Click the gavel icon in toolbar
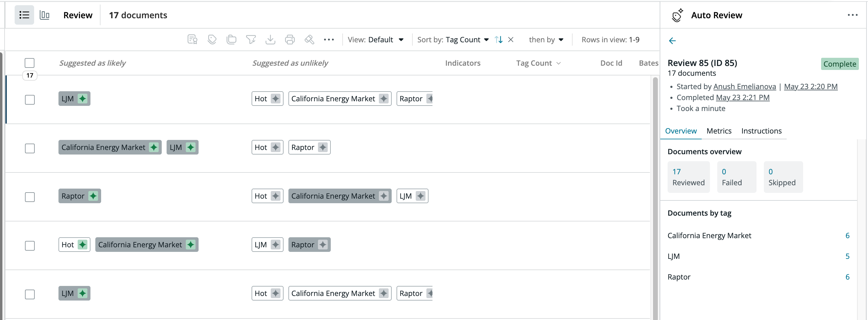 [309, 40]
